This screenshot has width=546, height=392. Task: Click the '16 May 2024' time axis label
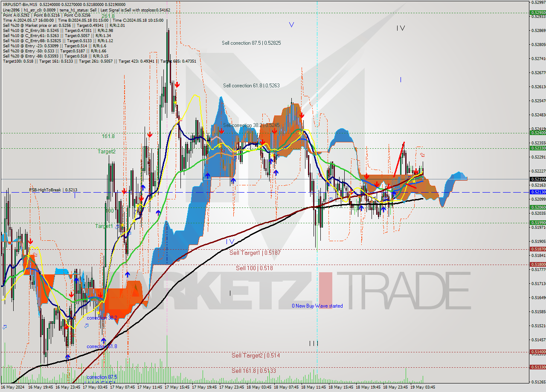pyautogui.click(x=12, y=388)
